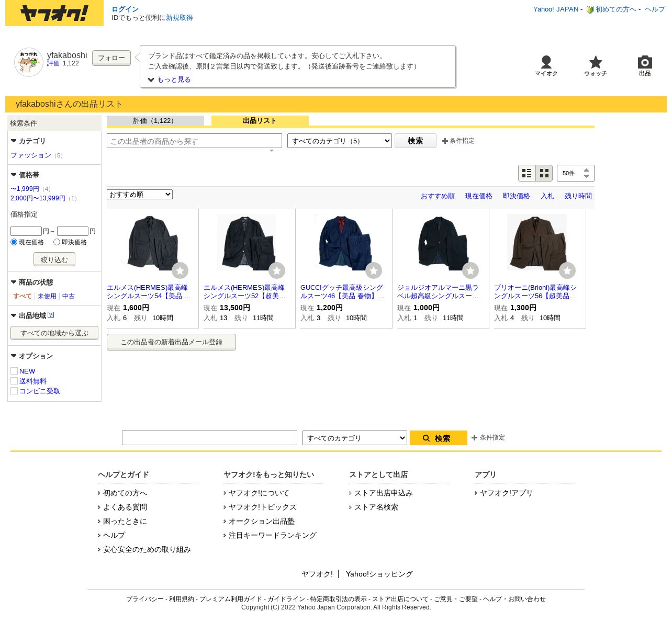Click 2,000円〜13,999円 price range link
The image size is (672, 622).
pyautogui.click(x=38, y=198)
